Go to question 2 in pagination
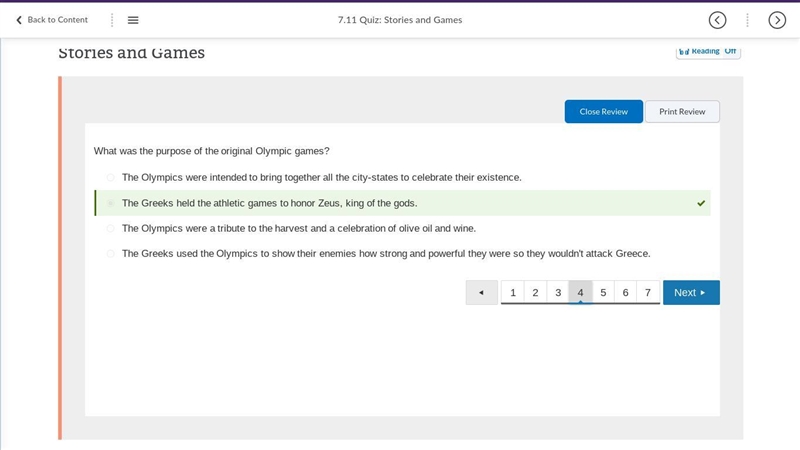This screenshot has height=450, width=800. pos(535,292)
